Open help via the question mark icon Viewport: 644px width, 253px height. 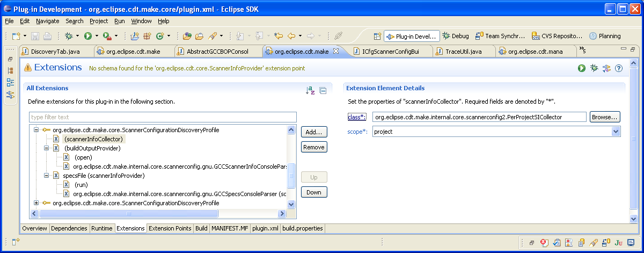pyautogui.click(x=618, y=68)
